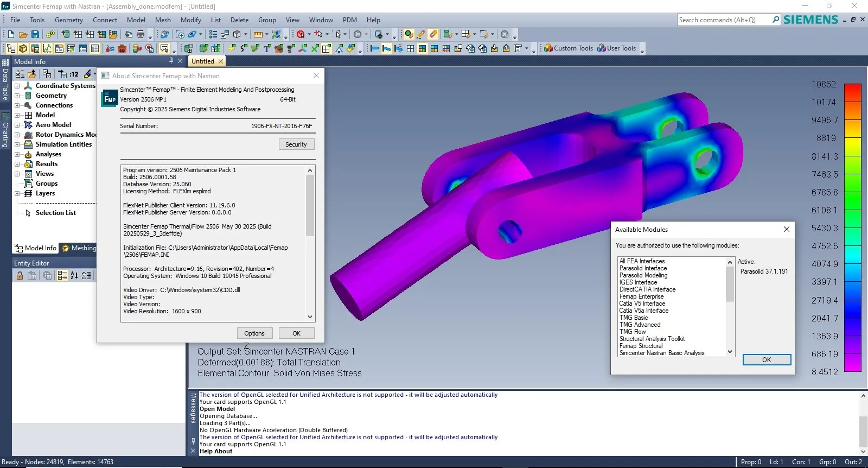
Task: Click the Custom Tools cubes icon
Action: (x=548, y=48)
